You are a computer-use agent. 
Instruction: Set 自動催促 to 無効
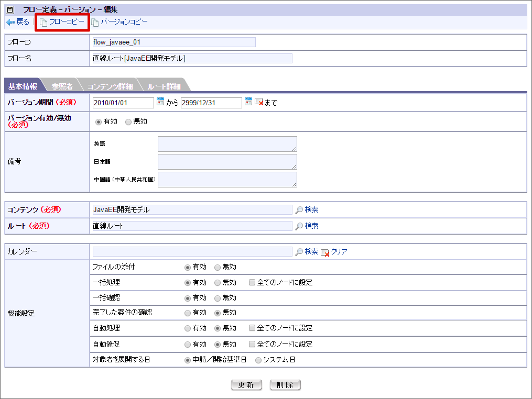click(218, 345)
